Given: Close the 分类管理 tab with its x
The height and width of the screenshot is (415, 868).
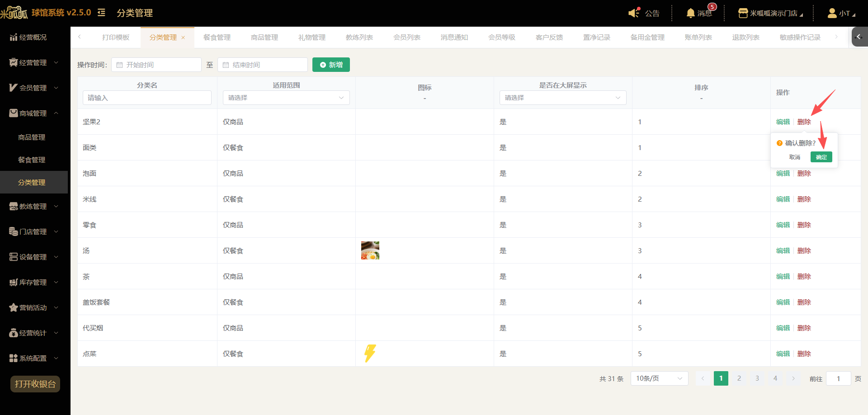Looking at the screenshot, I should (x=183, y=38).
